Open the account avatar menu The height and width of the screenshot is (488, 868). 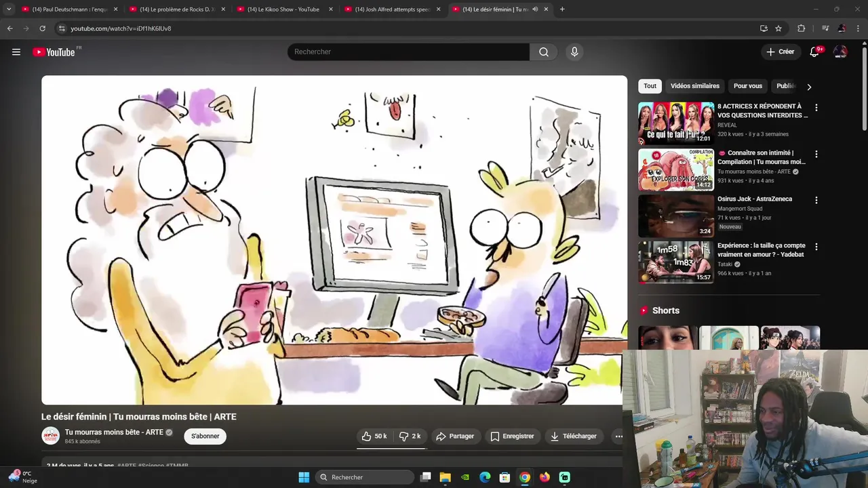(x=840, y=52)
